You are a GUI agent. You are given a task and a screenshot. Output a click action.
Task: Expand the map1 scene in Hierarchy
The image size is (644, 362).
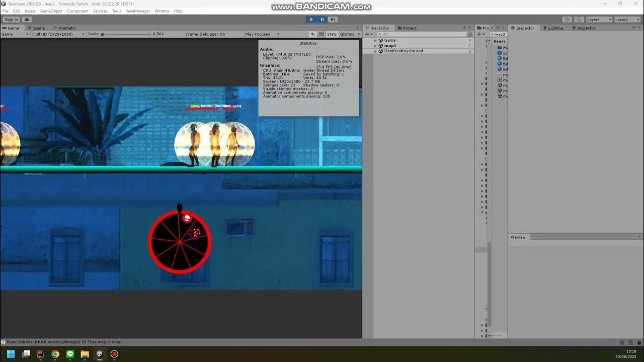tap(375, 46)
